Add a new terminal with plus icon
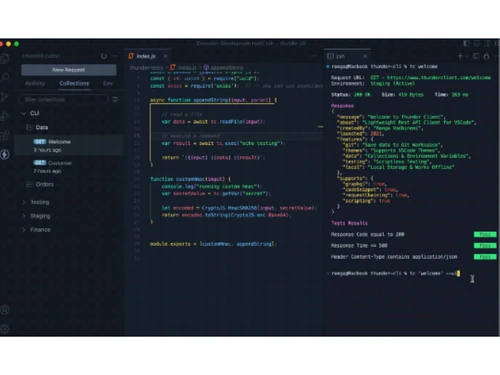Viewport: 500px width, 375px height. click(x=460, y=56)
